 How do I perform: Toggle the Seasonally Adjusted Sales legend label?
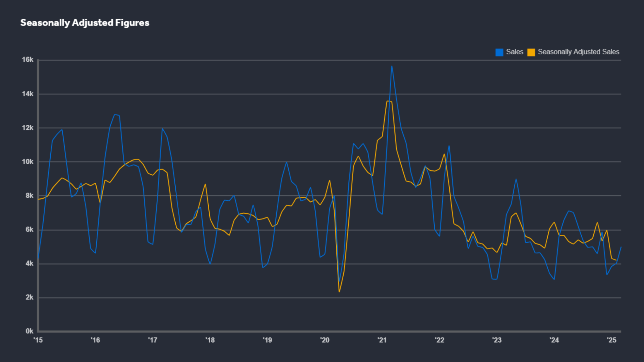pos(578,52)
